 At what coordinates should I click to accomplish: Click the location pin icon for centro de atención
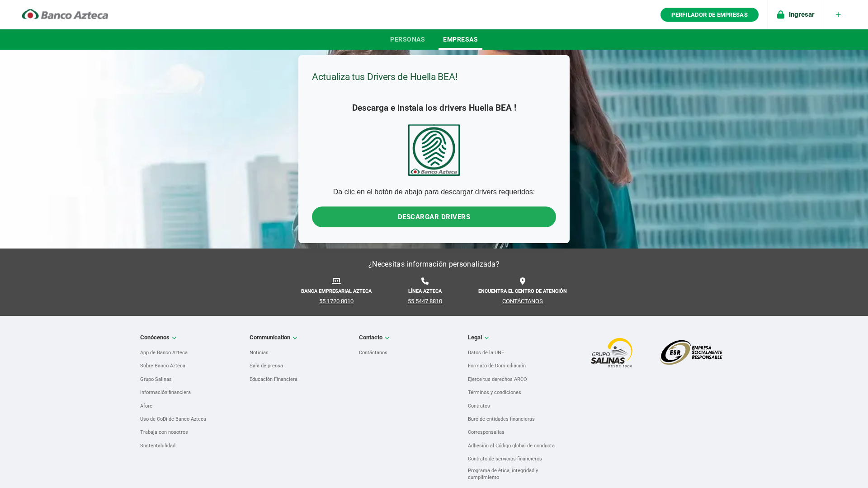tap(523, 281)
